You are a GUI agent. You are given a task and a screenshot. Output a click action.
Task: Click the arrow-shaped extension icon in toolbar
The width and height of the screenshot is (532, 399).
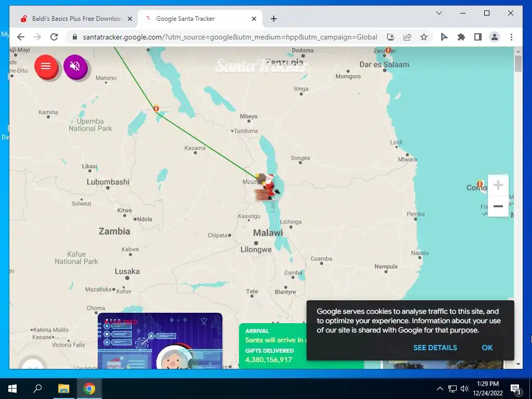(x=444, y=37)
